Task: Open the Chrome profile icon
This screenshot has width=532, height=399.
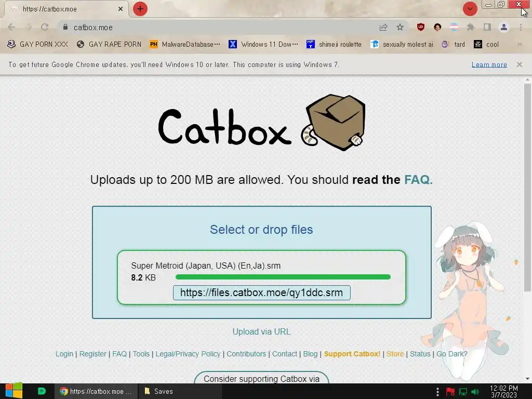Action: (504, 27)
